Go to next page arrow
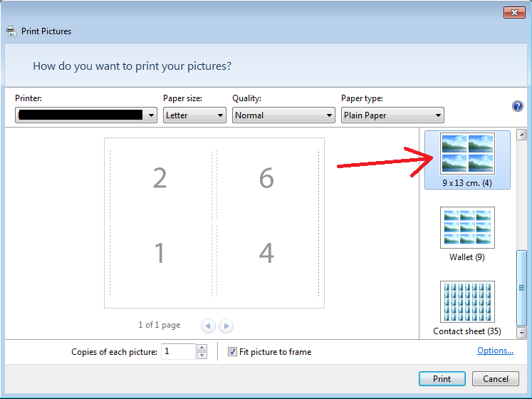 (226, 326)
